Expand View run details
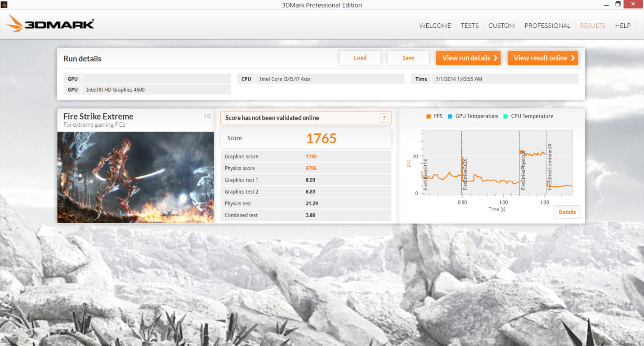Viewport: 644px width, 346px height. coord(468,58)
